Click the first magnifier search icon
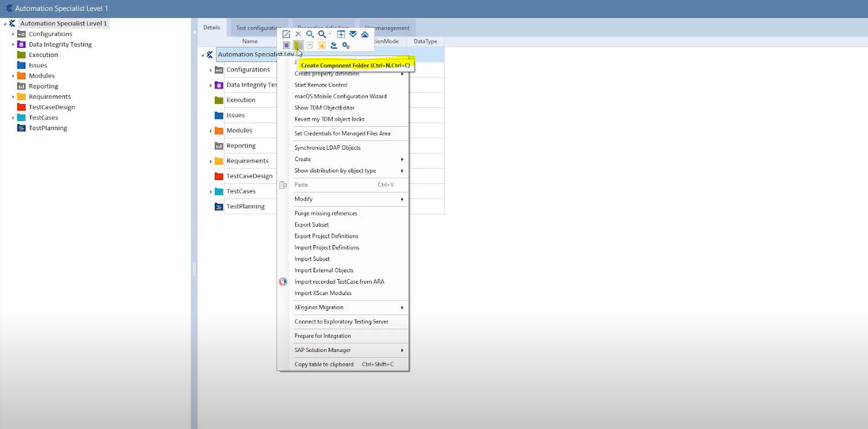Image resolution: width=868 pixels, height=429 pixels. click(x=310, y=34)
